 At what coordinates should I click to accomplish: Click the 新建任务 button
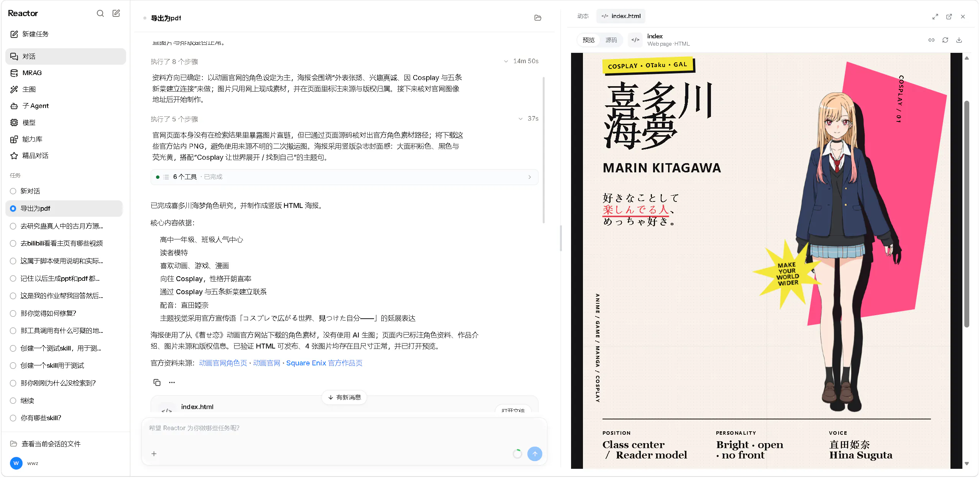click(x=66, y=34)
